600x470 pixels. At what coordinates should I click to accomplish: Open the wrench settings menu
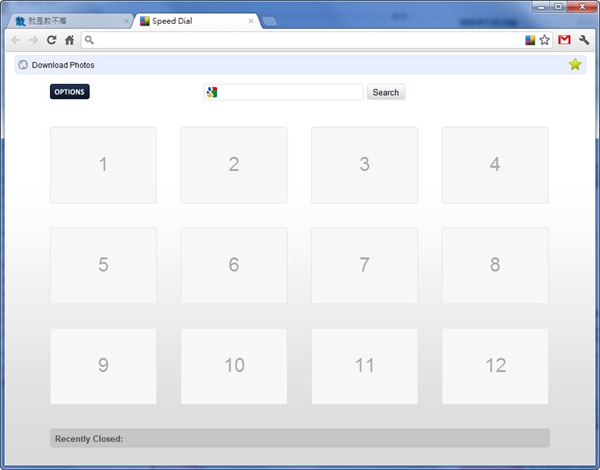pyautogui.click(x=584, y=40)
